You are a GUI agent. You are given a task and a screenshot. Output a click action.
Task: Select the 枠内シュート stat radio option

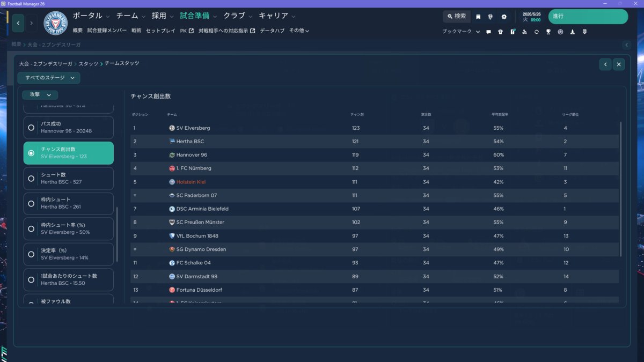click(x=69, y=204)
